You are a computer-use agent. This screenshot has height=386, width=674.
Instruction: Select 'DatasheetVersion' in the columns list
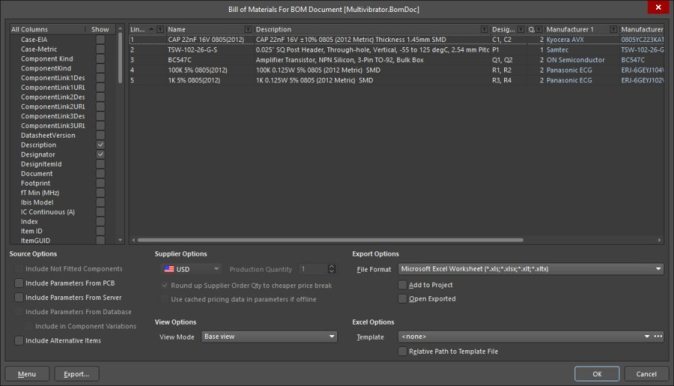(48, 135)
